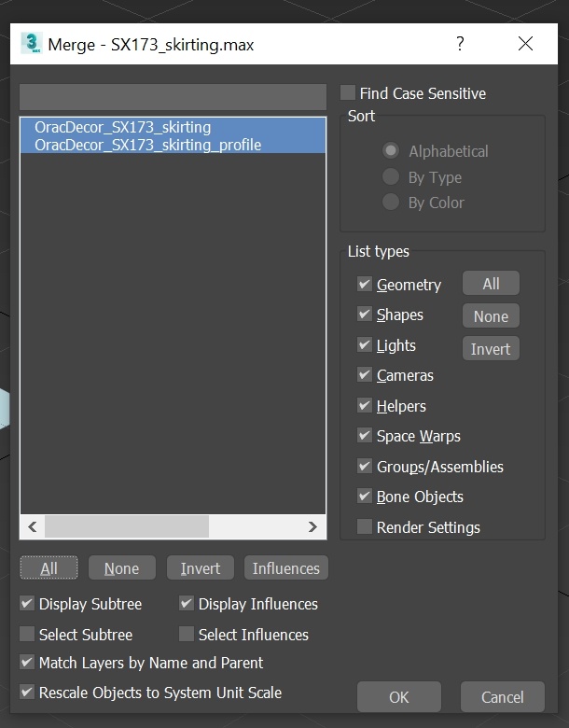Click left arrow of list scrollbar
The image size is (569, 728).
click(33, 526)
